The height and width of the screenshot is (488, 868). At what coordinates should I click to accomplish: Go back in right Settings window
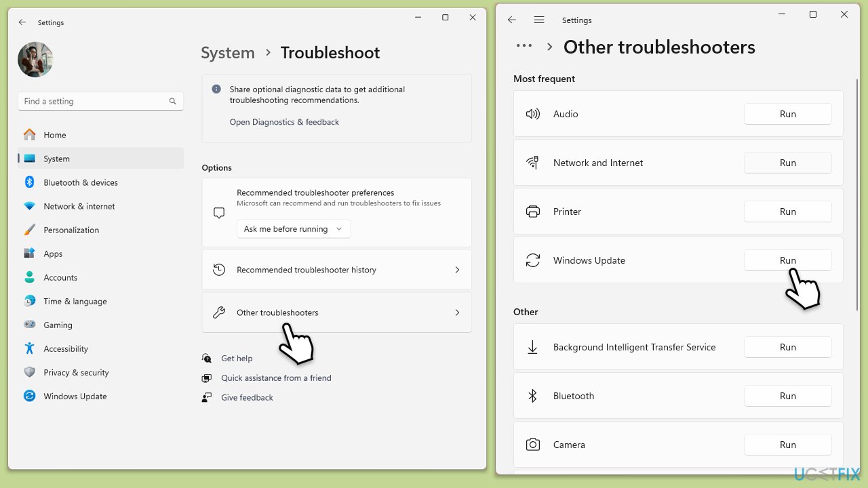pos(512,20)
